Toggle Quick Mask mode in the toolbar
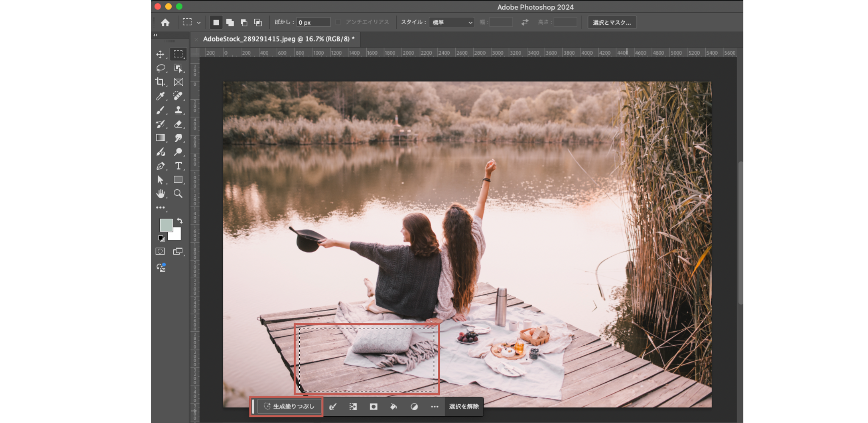Image resolution: width=868 pixels, height=423 pixels. [x=160, y=251]
